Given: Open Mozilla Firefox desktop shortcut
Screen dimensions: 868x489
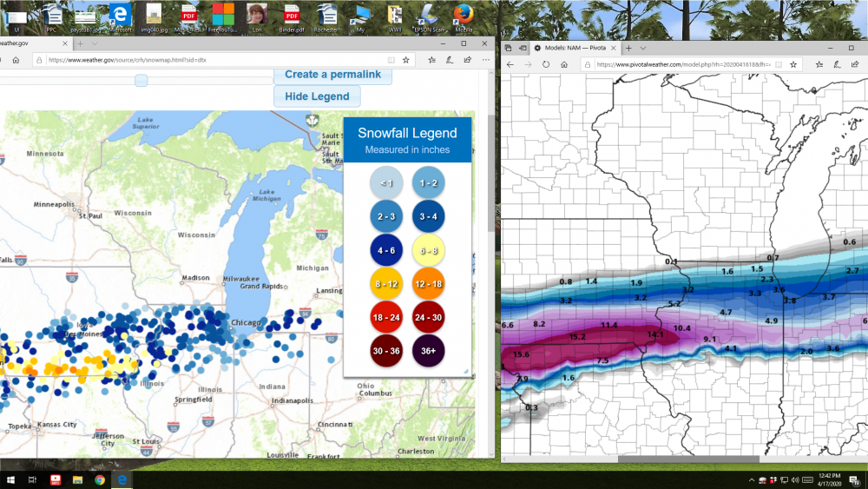Looking at the screenshot, I should [x=464, y=18].
